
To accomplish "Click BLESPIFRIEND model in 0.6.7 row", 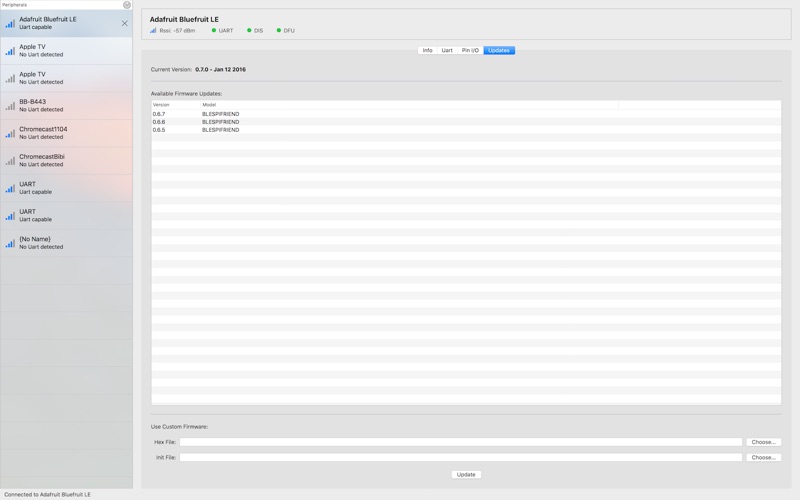I will [x=220, y=114].
